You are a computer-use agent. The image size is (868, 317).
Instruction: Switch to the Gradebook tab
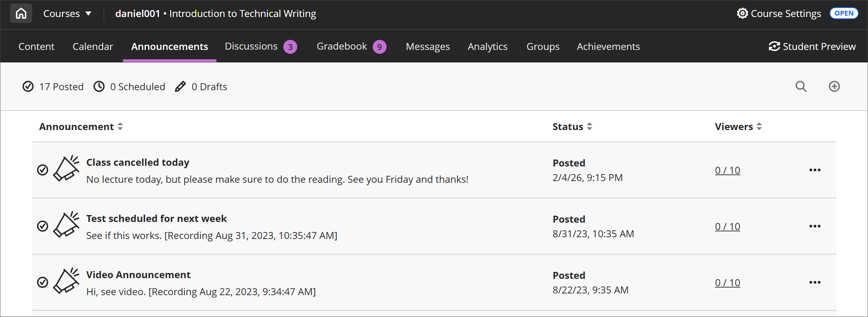click(342, 46)
